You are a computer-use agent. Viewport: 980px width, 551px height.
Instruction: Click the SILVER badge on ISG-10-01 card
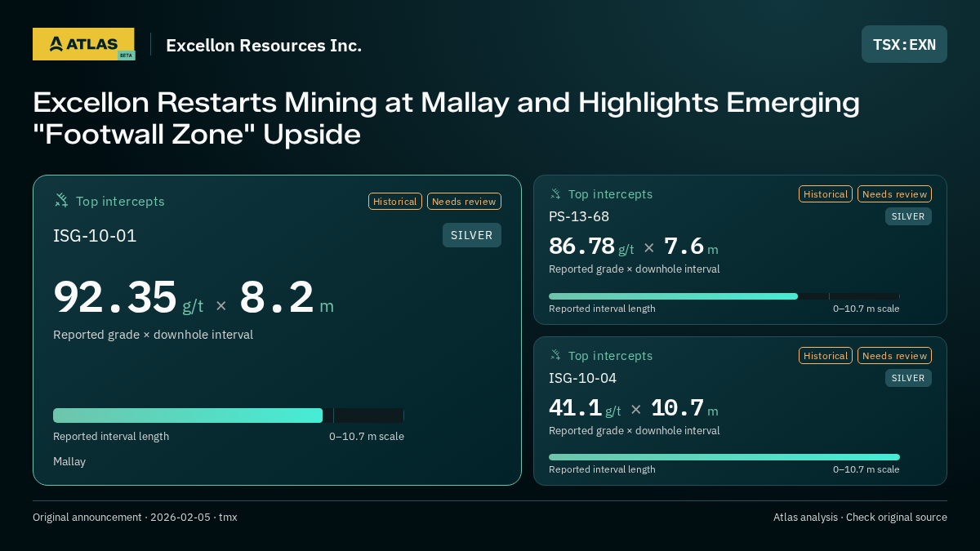(472, 235)
